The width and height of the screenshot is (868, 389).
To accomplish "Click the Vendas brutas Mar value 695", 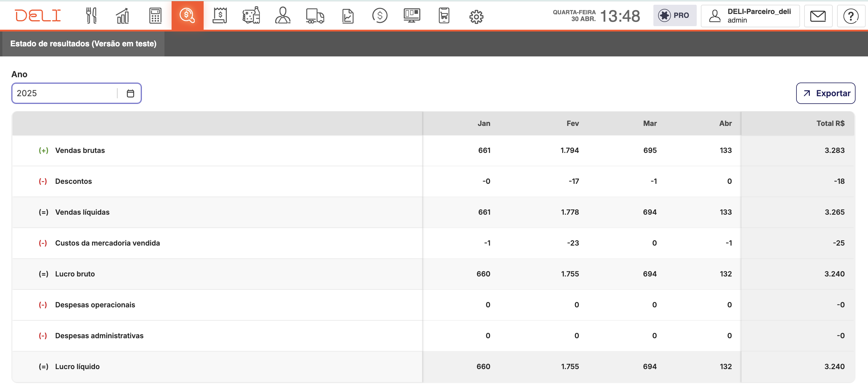I will tap(650, 150).
